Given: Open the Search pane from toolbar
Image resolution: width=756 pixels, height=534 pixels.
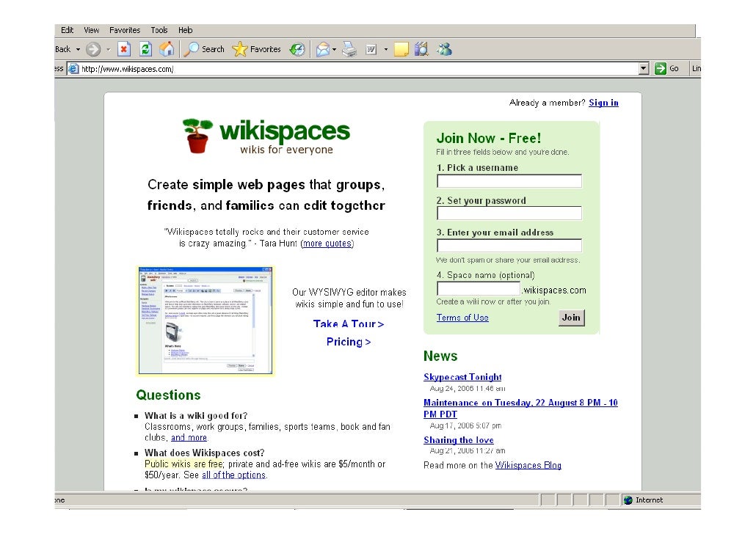Looking at the screenshot, I should [206, 49].
